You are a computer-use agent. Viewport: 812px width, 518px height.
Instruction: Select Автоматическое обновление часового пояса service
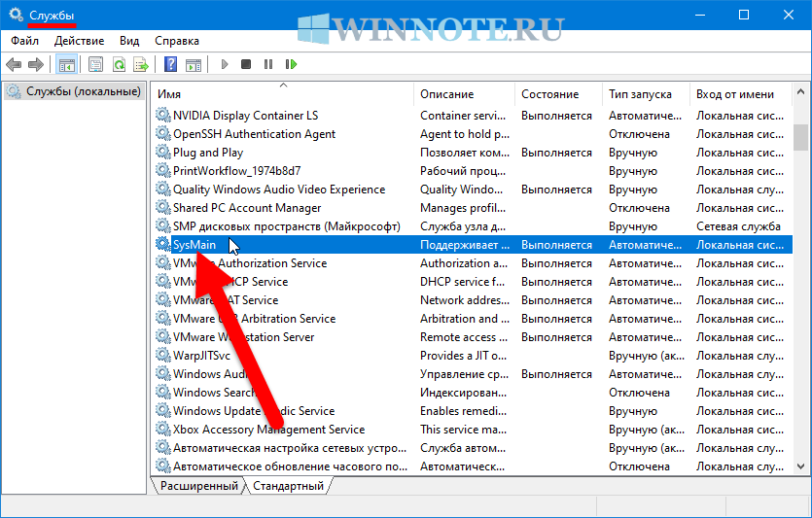474,466
